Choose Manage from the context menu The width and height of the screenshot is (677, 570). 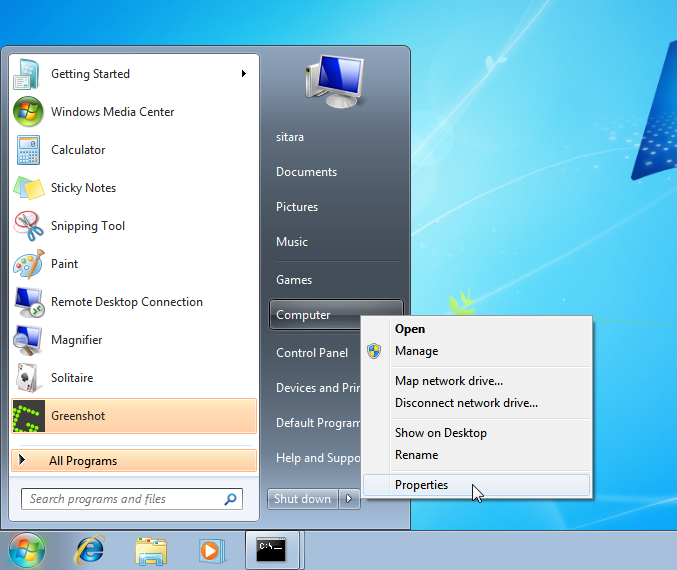click(416, 351)
